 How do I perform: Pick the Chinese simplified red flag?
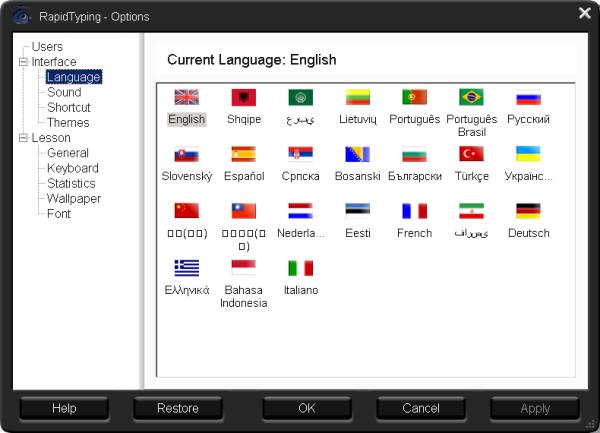(x=187, y=211)
